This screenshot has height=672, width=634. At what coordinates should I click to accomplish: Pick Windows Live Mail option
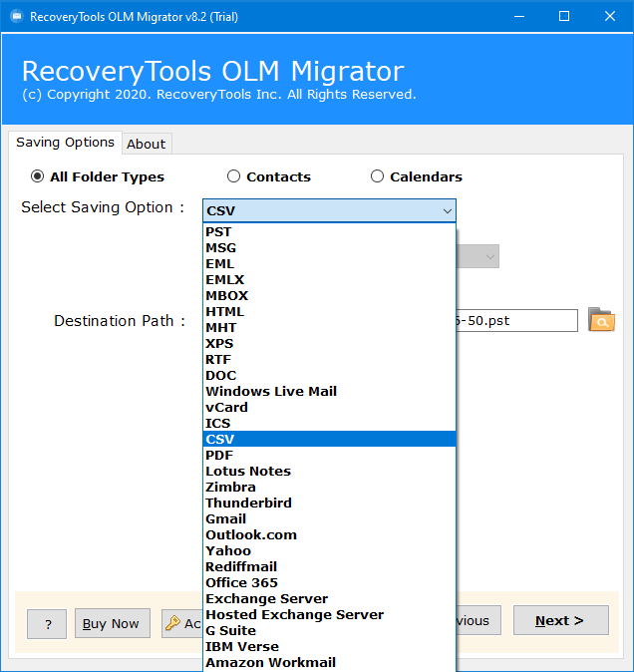coord(329,391)
